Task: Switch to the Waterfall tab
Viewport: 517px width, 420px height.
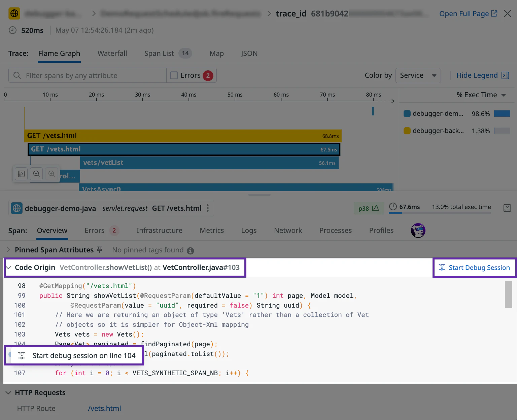Action: [112, 53]
